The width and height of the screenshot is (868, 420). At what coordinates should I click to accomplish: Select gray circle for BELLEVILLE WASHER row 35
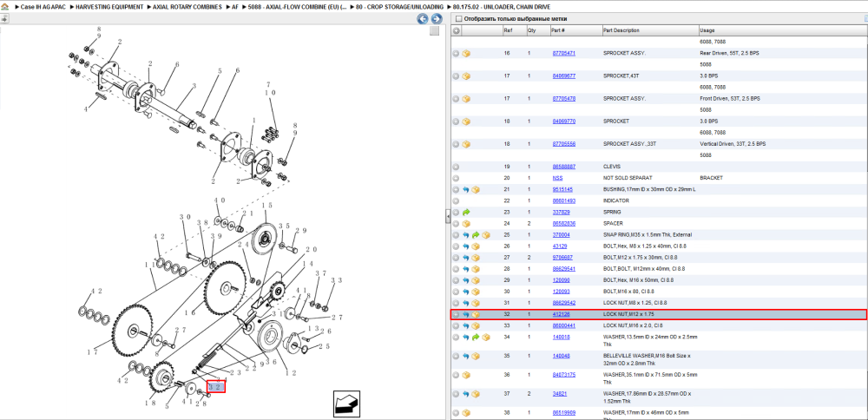coord(457,357)
